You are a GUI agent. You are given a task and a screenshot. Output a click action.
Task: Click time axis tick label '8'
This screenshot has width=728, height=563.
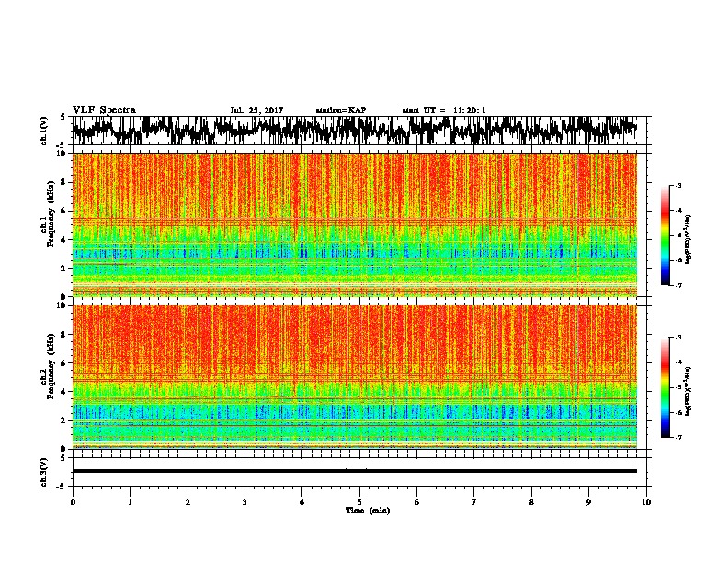click(531, 502)
